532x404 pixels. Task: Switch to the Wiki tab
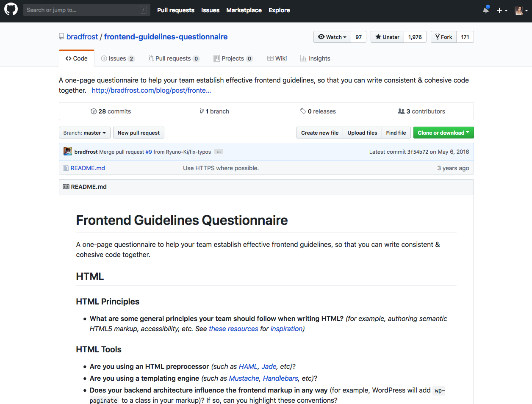click(277, 58)
